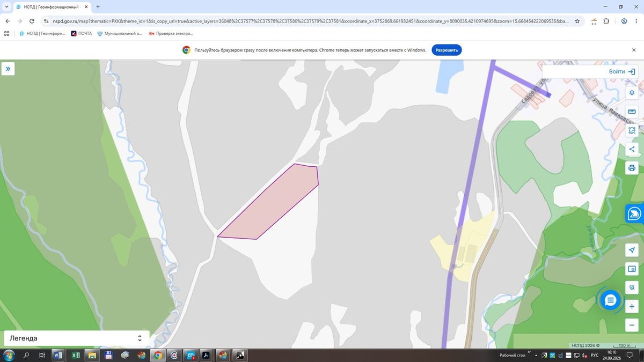Dismiss the Chrome startup notification bar
The image size is (644, 362).
(x=634, y=50)
